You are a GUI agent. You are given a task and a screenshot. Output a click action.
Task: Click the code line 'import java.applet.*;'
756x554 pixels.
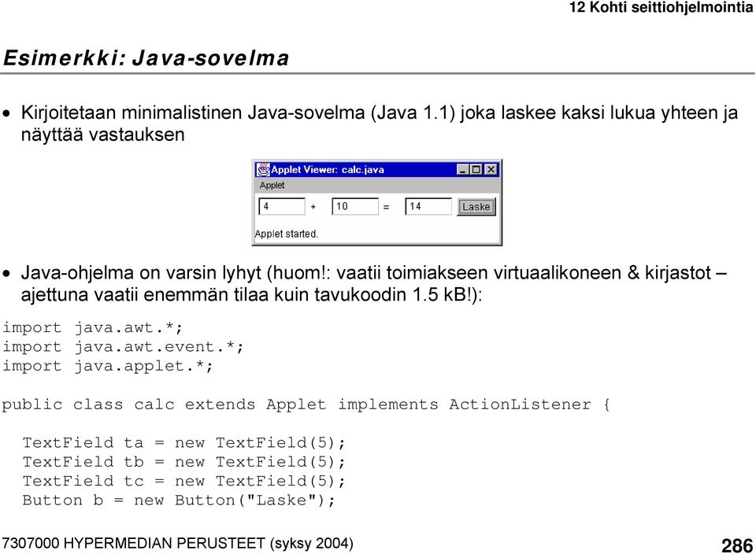pyautogui.click(x=108, y=366)
